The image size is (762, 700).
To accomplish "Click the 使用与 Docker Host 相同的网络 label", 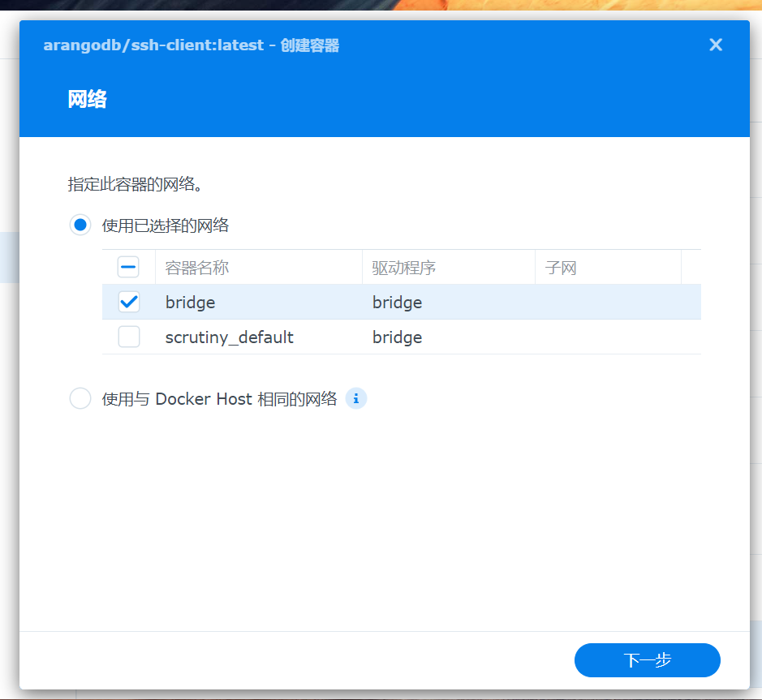I will click(219, 399).
